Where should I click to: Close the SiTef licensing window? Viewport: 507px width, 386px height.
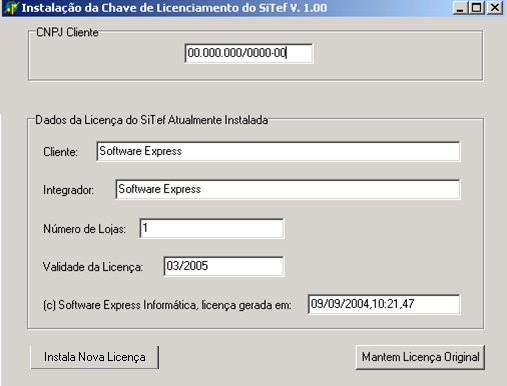coord(495,8)
